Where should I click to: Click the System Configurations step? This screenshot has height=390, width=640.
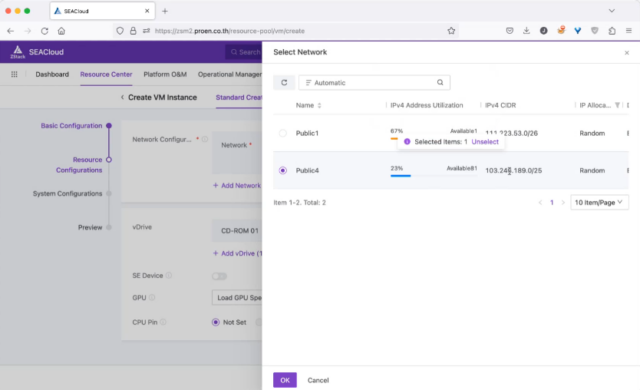click(67, 193)
